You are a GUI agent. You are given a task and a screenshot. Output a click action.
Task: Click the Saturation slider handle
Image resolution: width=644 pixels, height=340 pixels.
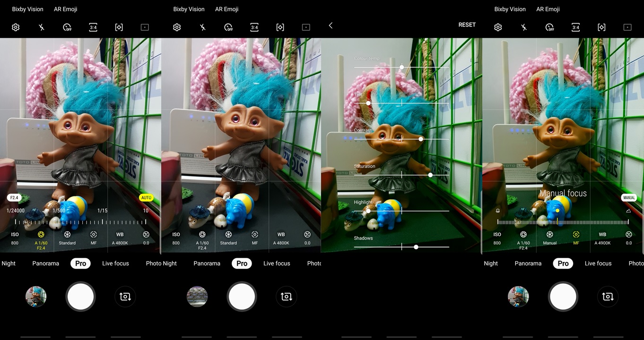pyautogui.click(x=430, y=175)
